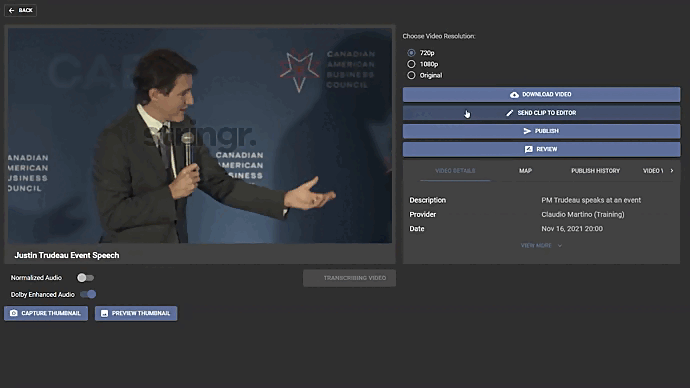Disable the Dolby Enhanced Audio switch
The width and height of the screenshot is (690, 388).
point(88,294)
